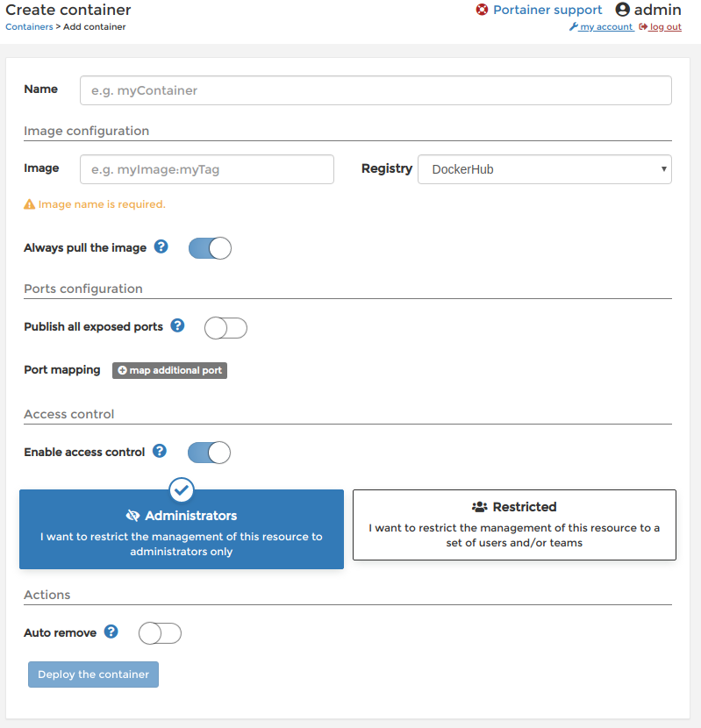Select the Restricted access option

coord(514,525)
